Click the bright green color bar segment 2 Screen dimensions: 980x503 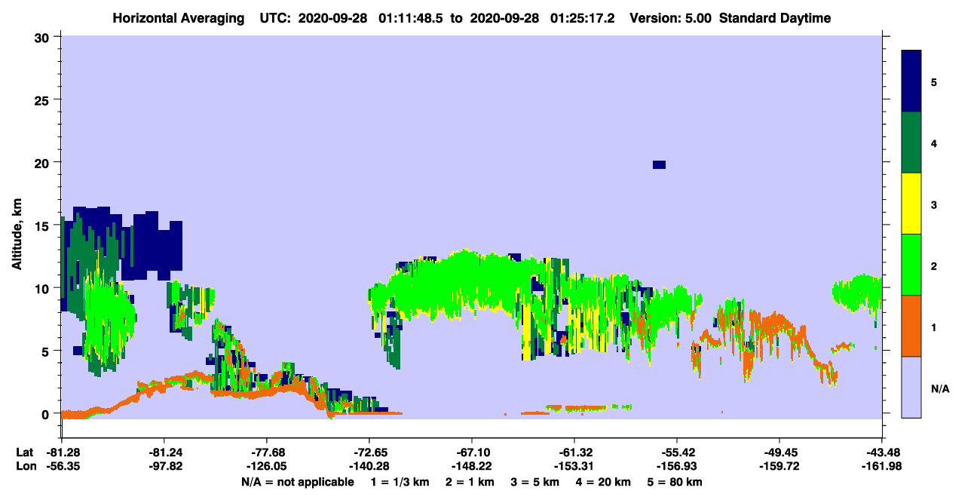click(911, 265)
